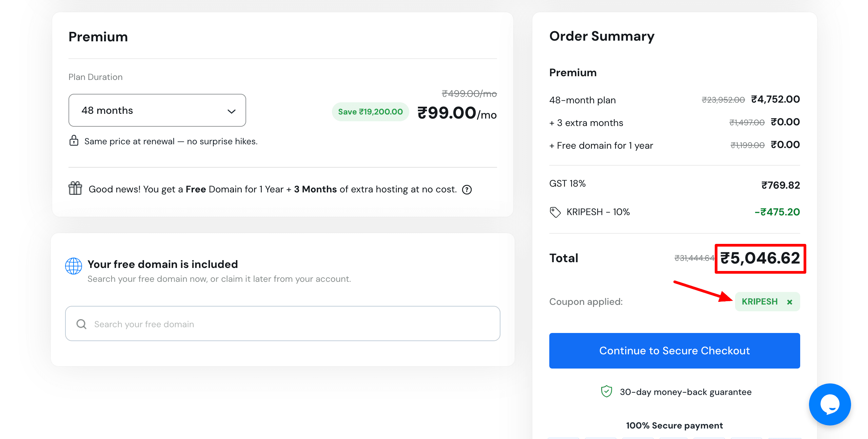
Task: Open the 48 months plan duration dropdown
Action: click(157, 110)
